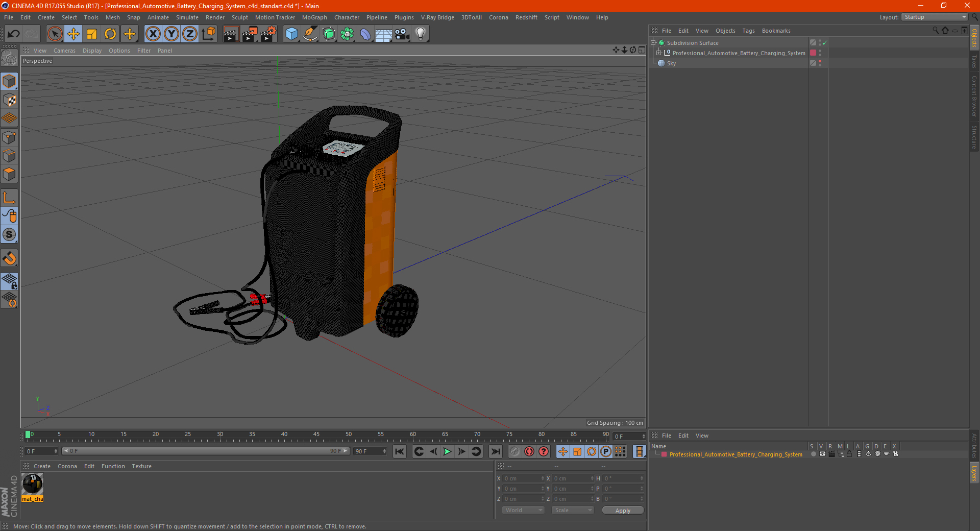The image size is (980, 531).
Task: Click the timeline preview range slider
Action: tap(206, 451)
